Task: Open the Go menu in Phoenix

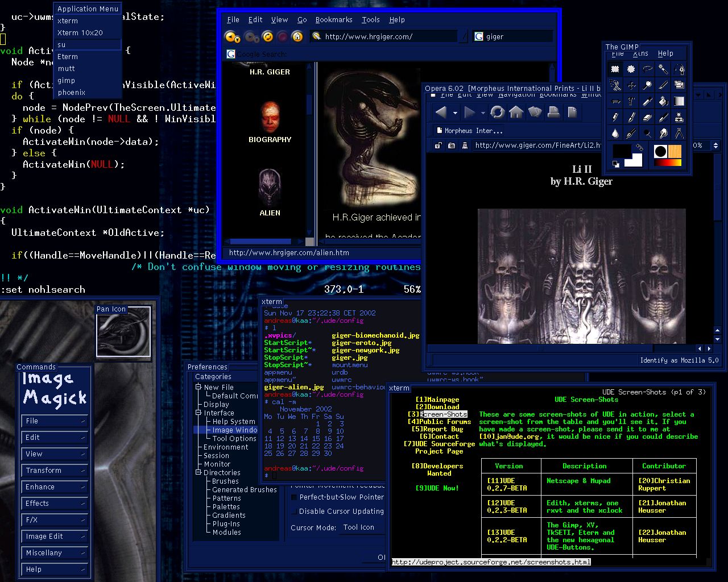Action: (302, 19)
